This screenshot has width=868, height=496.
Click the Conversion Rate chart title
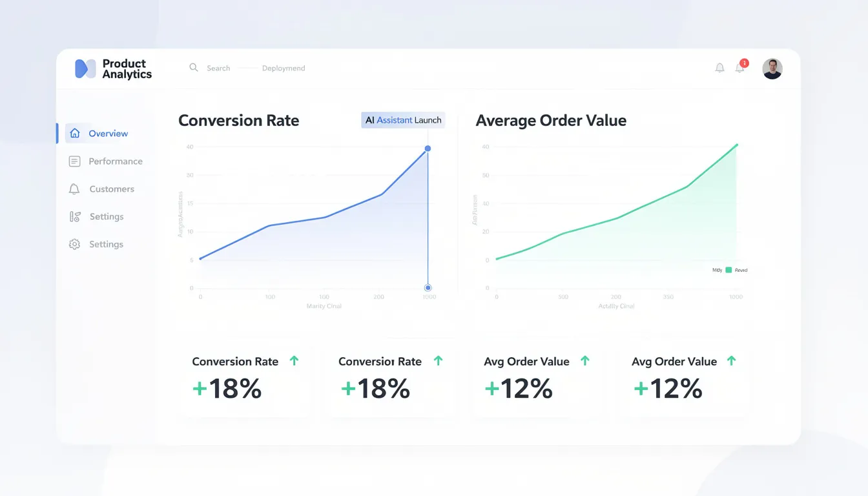click(x=238, y=120)
